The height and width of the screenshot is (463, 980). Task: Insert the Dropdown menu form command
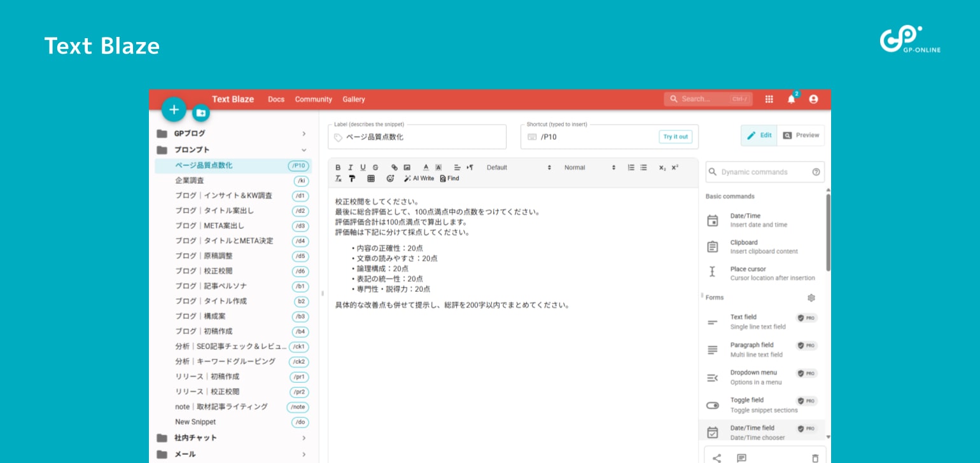click(764, 377)
